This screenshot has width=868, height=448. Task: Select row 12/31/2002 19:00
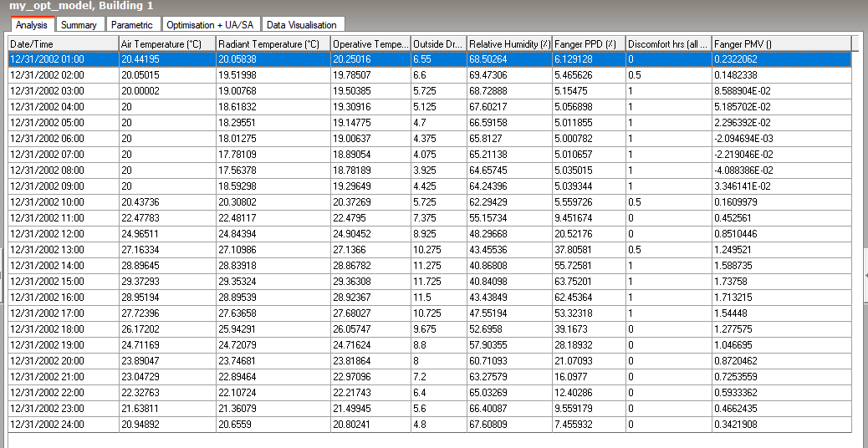[430, 344]
